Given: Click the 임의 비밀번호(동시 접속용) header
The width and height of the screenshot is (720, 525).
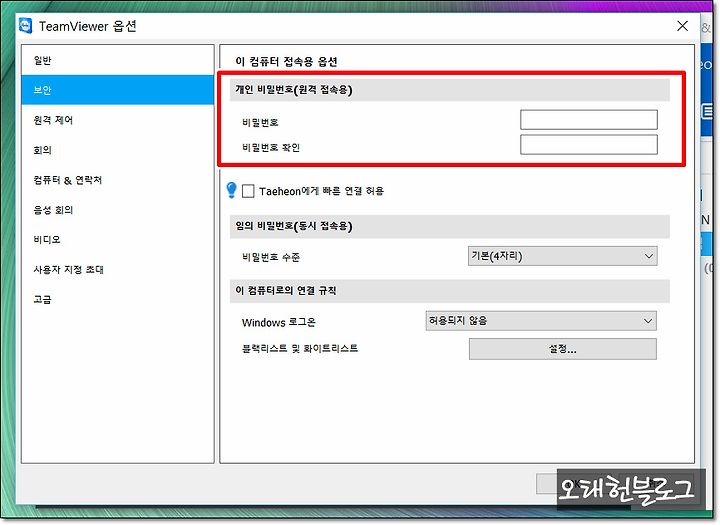Looking at the screenshot, I should tap(450, 226).
